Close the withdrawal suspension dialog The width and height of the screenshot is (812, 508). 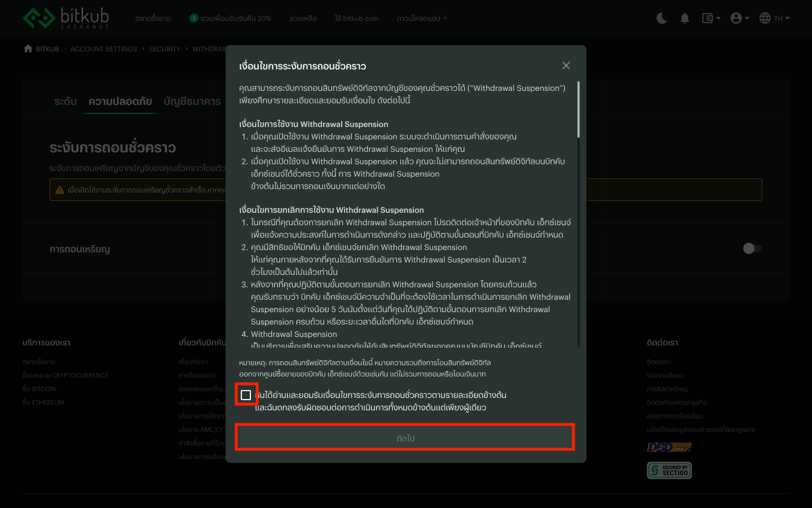[x=566, y=65]
